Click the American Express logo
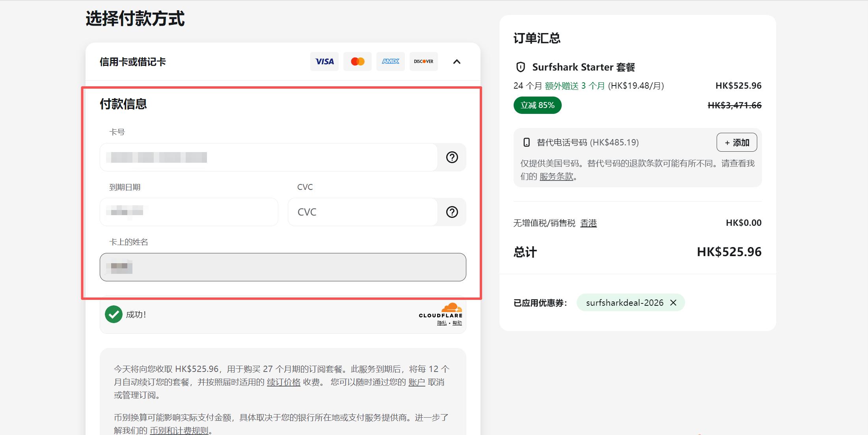 click(x=391, y=61)
